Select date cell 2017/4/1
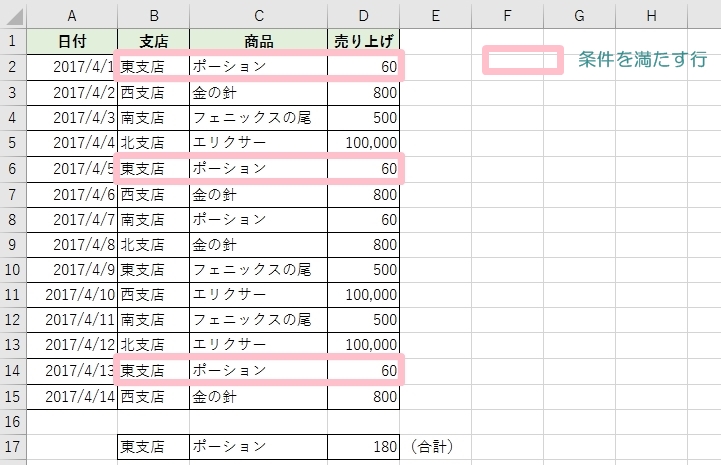Viewport: 721px width, 465px height. point(72,67)
